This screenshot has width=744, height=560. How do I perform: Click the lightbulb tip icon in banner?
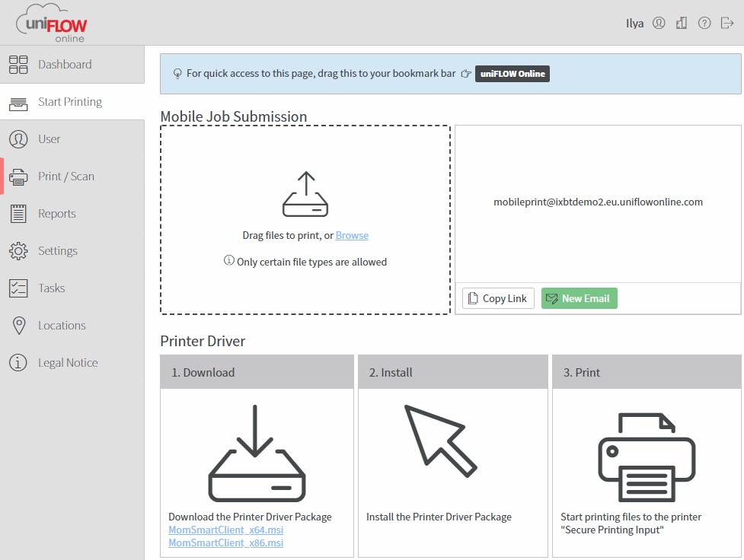point(177,74)
